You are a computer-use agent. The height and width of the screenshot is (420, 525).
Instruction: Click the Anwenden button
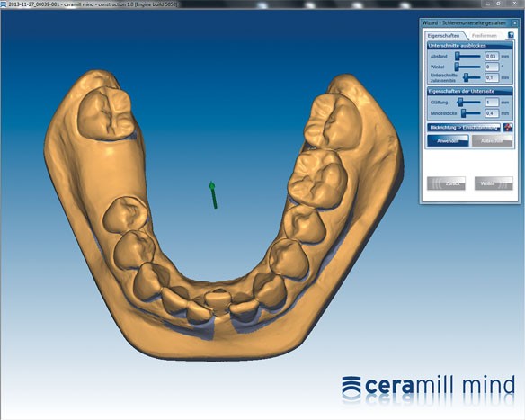(448, 141)
